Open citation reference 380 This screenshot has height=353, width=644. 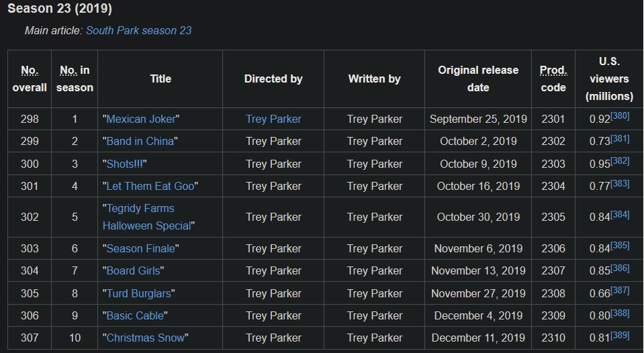620,116
